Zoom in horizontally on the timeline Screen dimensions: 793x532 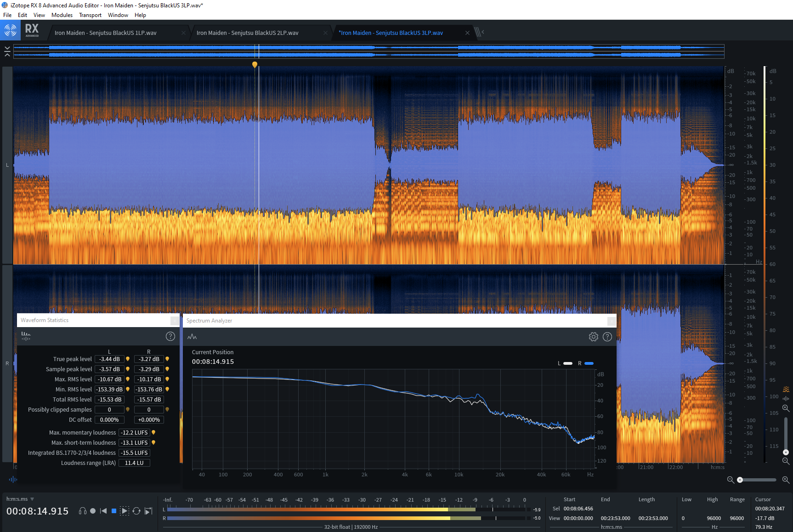pos(786,480)
